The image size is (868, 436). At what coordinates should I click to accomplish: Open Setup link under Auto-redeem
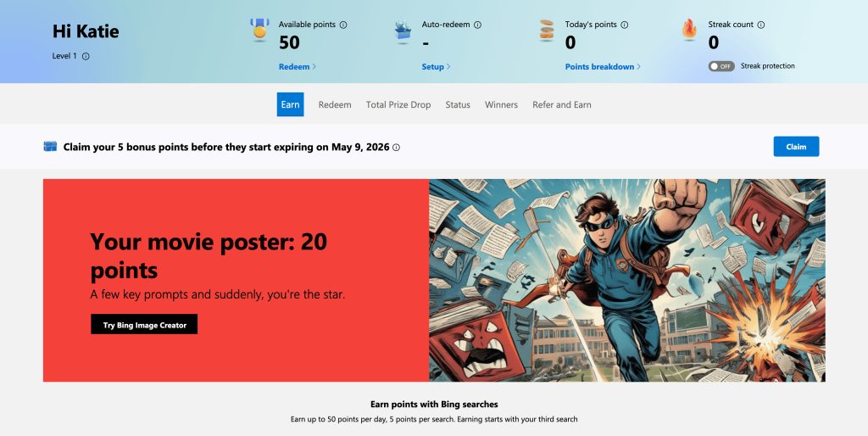(x=436, y=67)
